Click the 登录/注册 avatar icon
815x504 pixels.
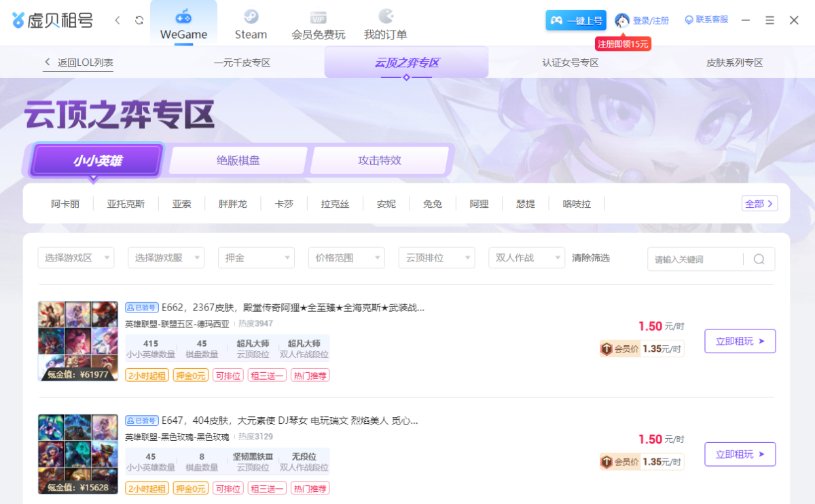(x=621, y=20)
